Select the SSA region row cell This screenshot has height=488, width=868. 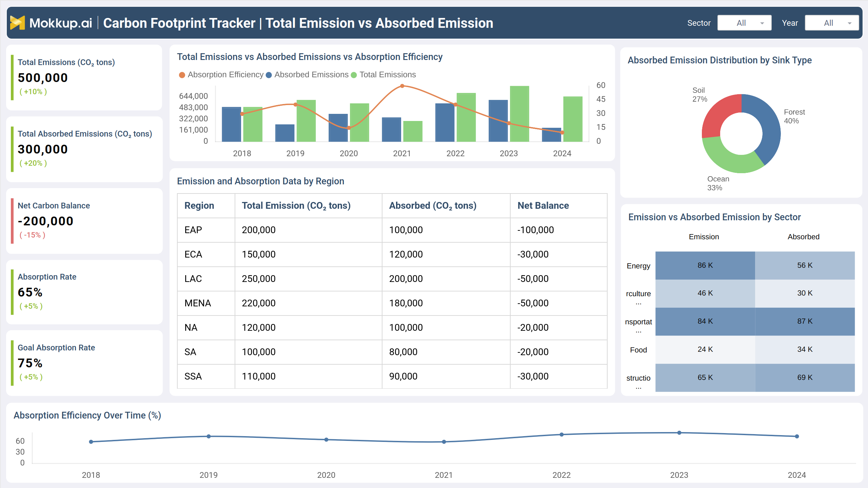(206, 376)
